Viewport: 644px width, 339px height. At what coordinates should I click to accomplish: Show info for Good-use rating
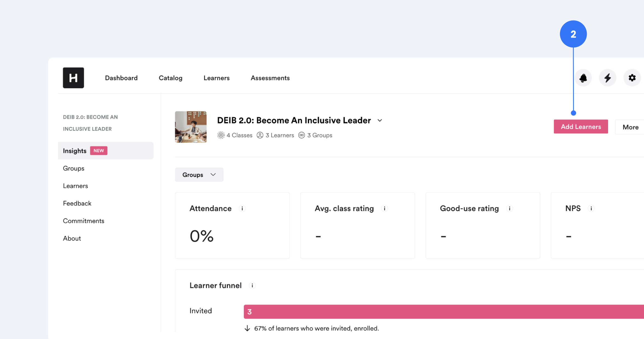510,209
